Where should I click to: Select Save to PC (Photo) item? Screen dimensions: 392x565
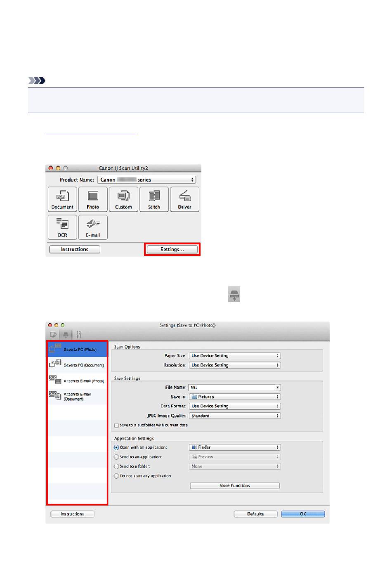pos(77,349)
